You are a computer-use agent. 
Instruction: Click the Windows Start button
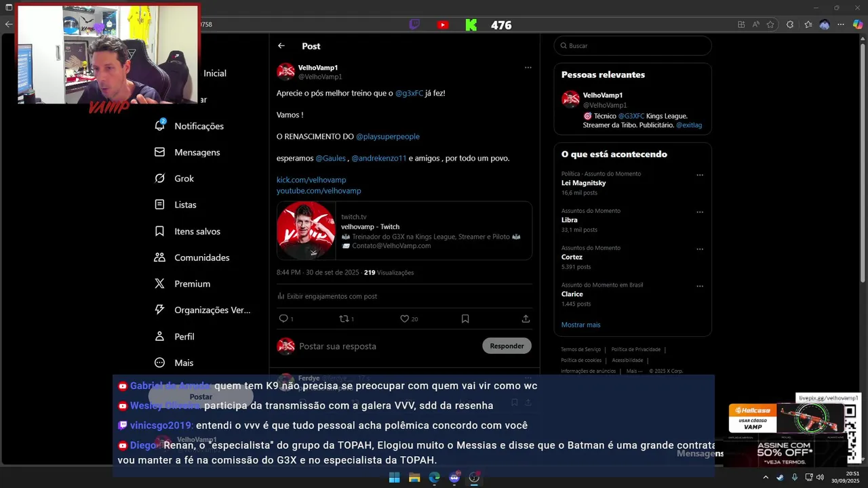pos(394,478)
